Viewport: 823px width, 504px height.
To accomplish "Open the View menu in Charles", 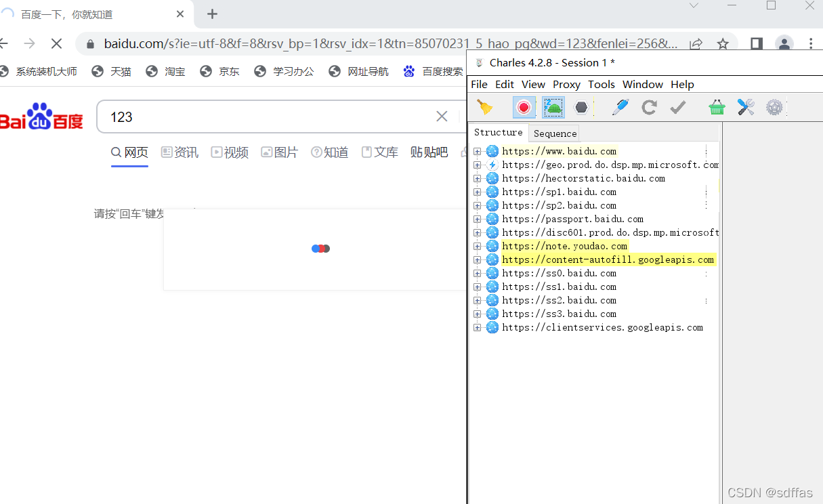I will point(533,85).
